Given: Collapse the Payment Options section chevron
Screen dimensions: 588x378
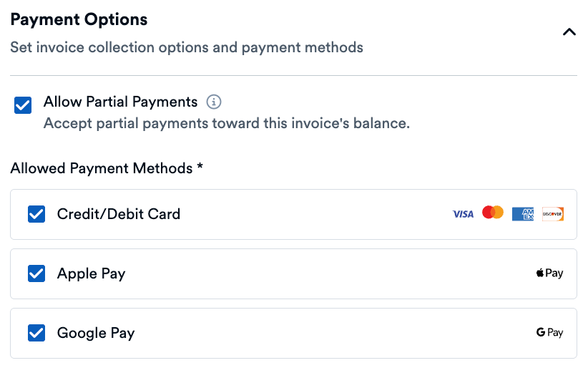Looking at the screenshot, I should click(x=569, y=32).
